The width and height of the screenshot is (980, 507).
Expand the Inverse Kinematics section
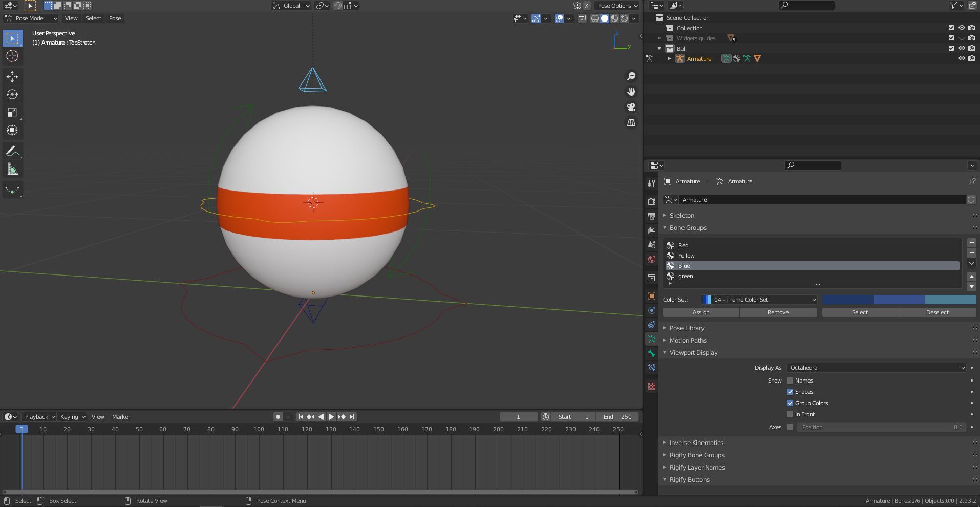696,442
